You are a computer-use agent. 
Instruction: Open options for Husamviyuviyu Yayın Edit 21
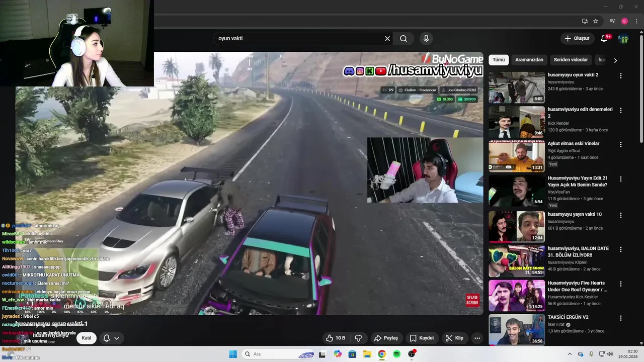pyautogui.click(x=620, y=179)
